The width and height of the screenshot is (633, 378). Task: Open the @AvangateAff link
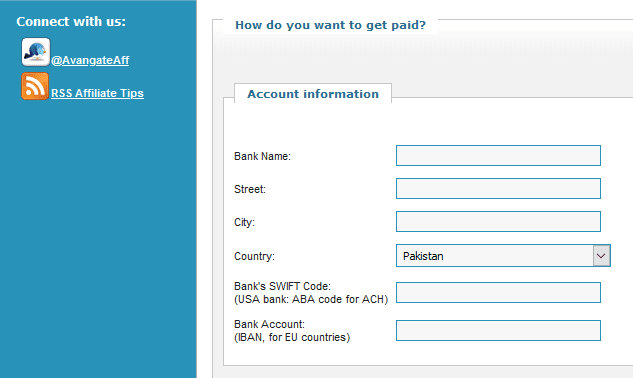(x=90, y=60)
